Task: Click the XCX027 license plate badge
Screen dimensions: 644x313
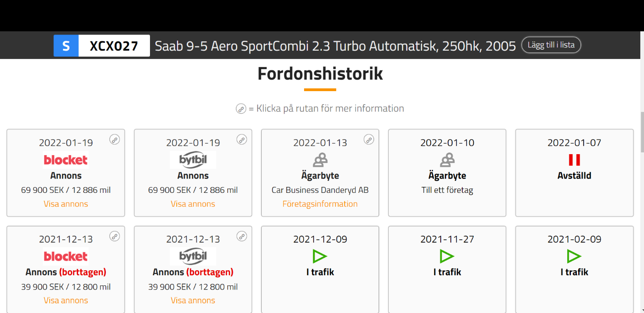Action: (102, 46)
